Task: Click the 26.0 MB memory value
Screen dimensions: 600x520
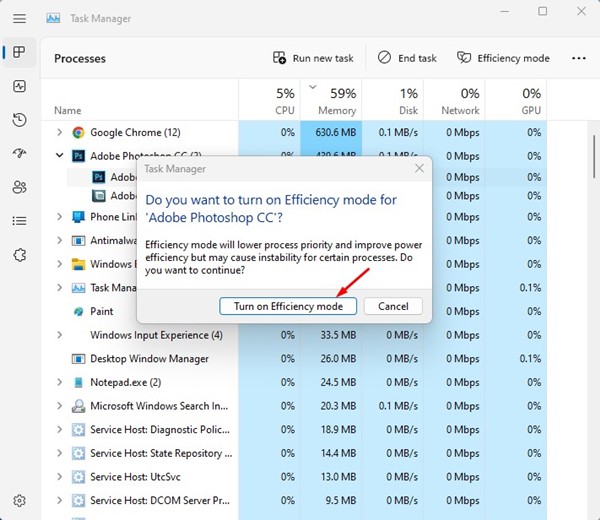Action: [x=338, y=359]
